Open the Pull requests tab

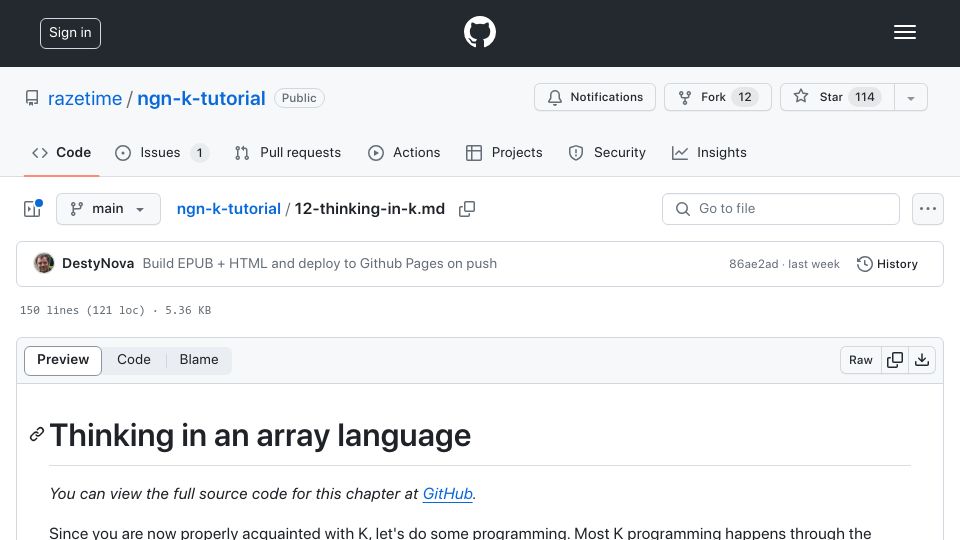click(x=288, y=152)
